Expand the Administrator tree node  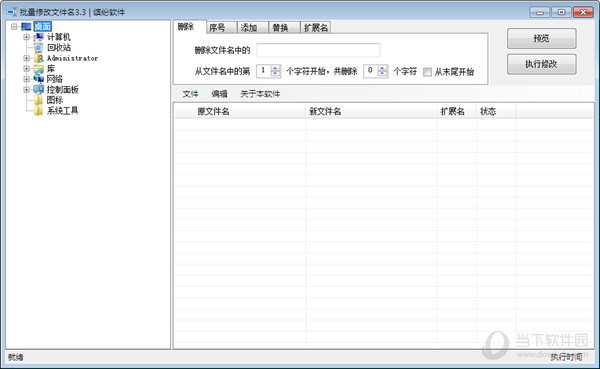[26, 58]
